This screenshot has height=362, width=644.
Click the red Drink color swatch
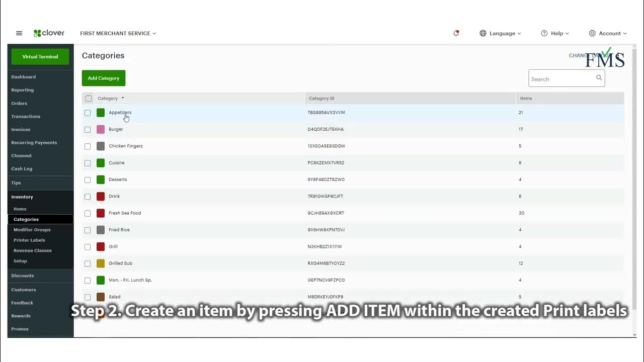[x=101, y=196]
